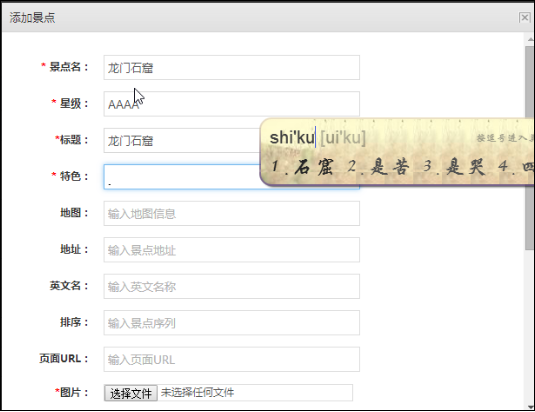Screen dimensions: 535x412
Task: Click the 地图 input field
Action: [x=232, y=214]
